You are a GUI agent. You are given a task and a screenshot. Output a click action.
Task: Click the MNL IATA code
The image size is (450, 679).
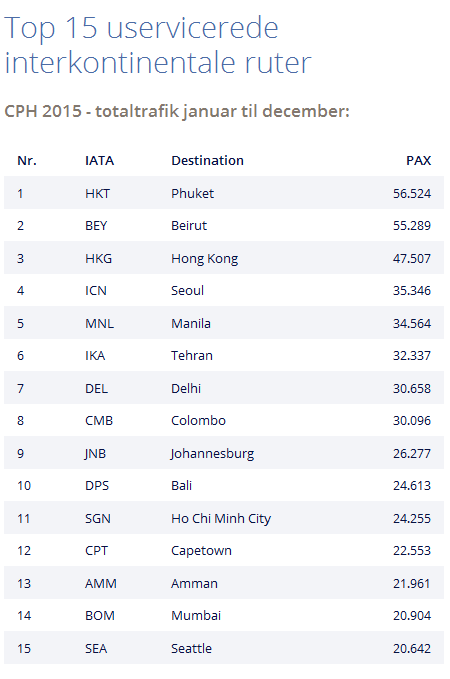[x=99, y=323]
